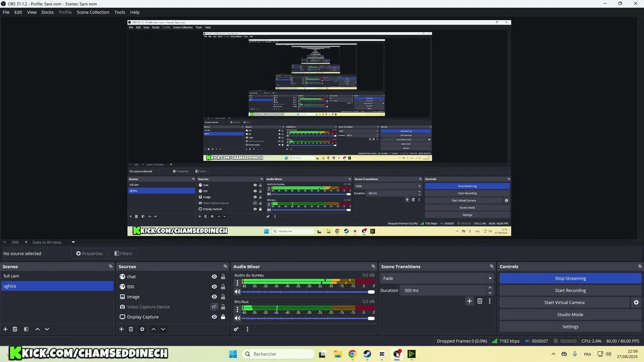Show hidden system tray icons chevron
Viewport: 644px width, 362px height.
coord(553,354)
